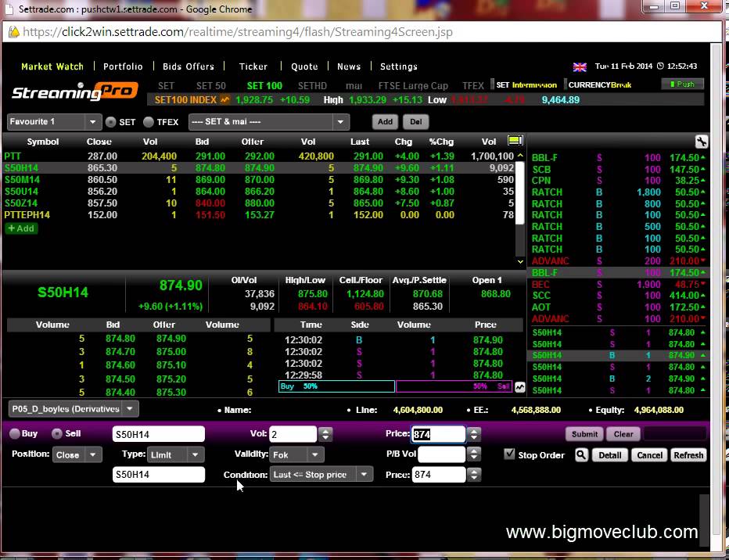Image resolution: width=729 pixels, height=560 pixels.
Task: Select the TFEX radio button
Action: [149, 122]
